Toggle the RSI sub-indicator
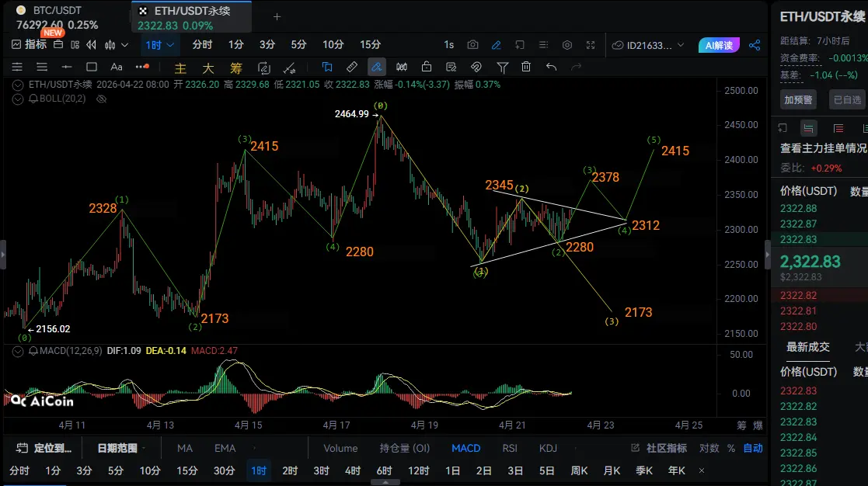This screenshot has height=486, width=868. point(510,449)
